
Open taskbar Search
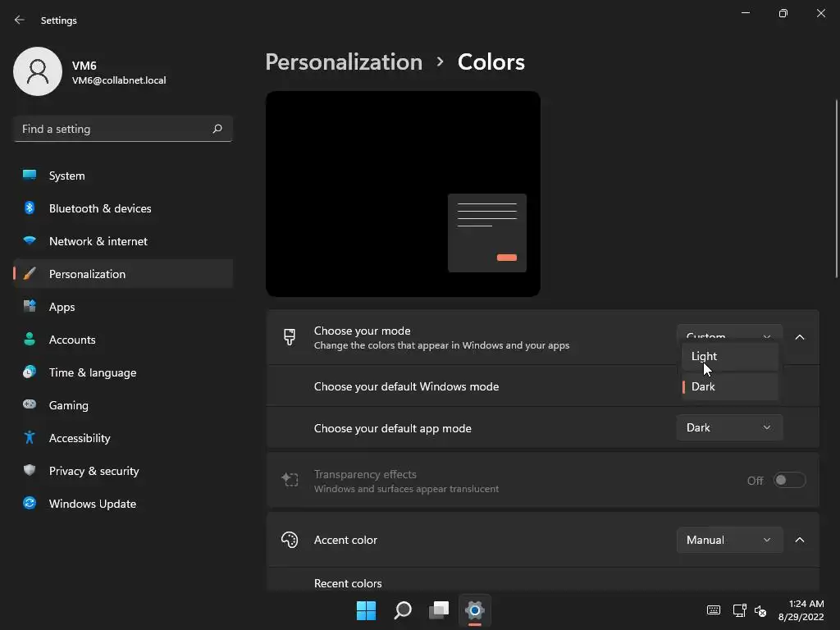click(402, 610)
